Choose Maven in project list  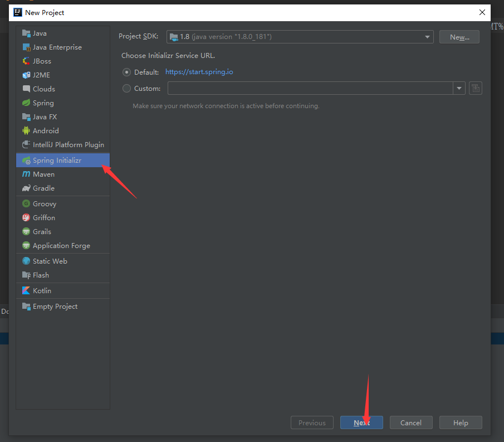point(63,174)
